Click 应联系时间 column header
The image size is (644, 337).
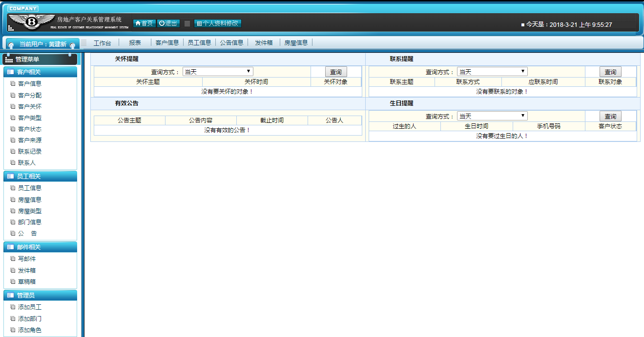tap(543, 82)
